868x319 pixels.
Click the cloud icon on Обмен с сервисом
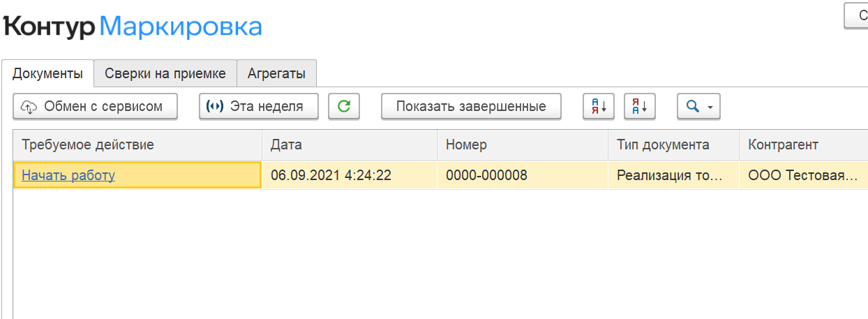click(29, 107)
